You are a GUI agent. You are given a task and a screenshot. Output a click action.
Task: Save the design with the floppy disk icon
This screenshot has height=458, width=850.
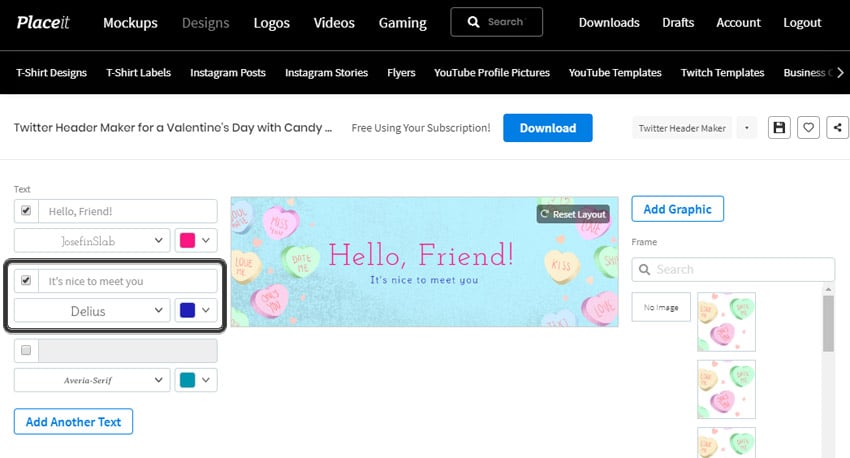coord(779,127)
